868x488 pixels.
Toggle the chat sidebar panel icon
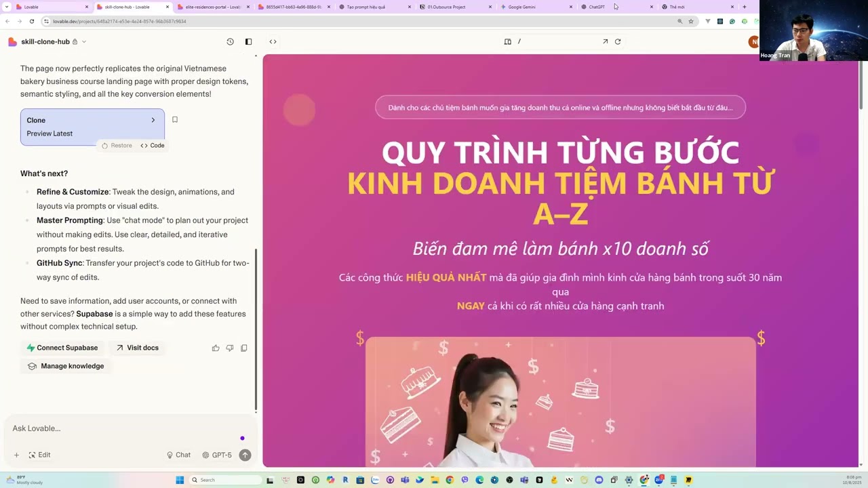pyautogui.click(x=248, y=41)
